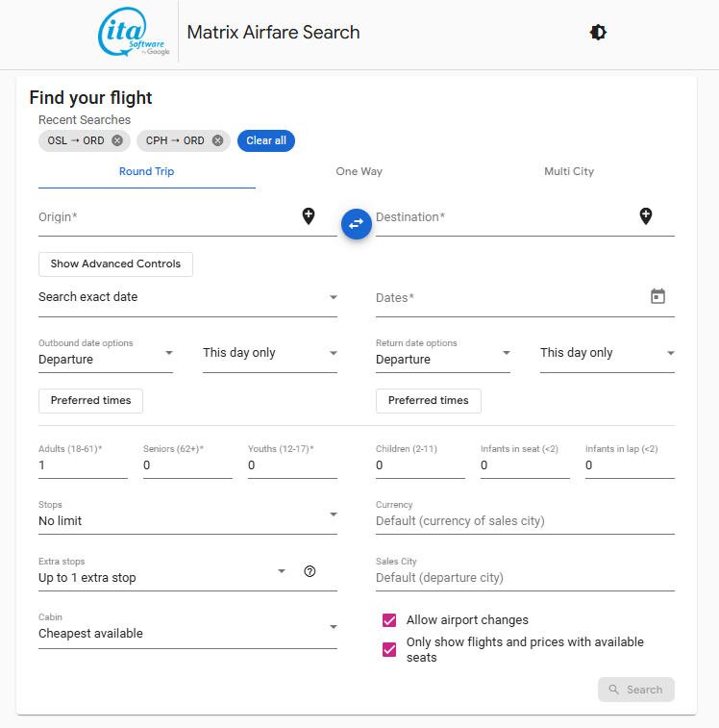Click the ITA Software logo

pyautogui.click(x=134, y=32)
